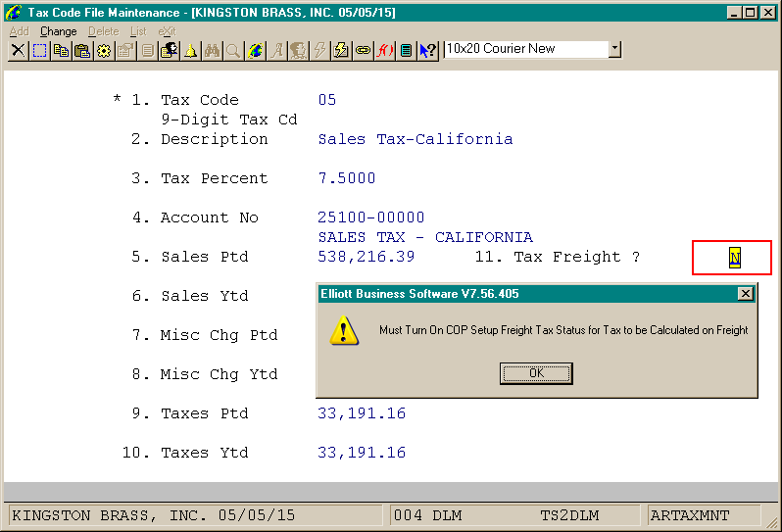The height and width of the screenshot is (532, 782).
Task: Click the SALES TAX - CALIFORNIA account name
Action: point(425,237)
